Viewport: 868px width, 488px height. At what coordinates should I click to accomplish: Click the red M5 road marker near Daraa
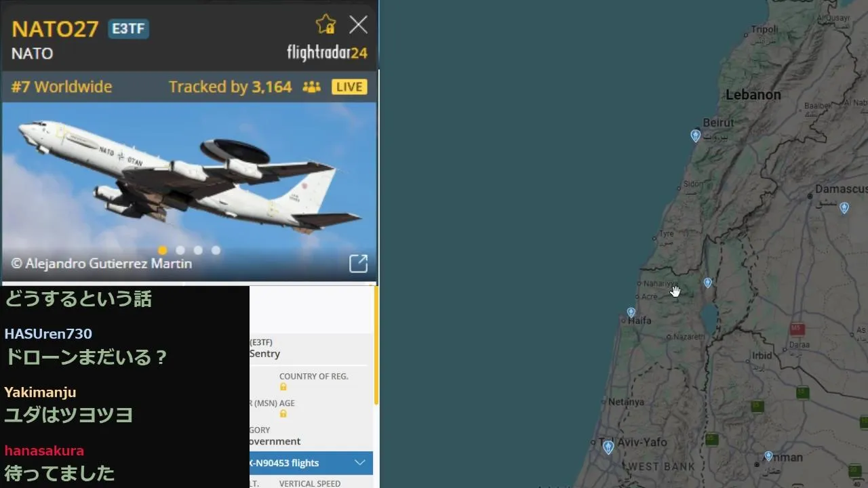click(797, 329)
